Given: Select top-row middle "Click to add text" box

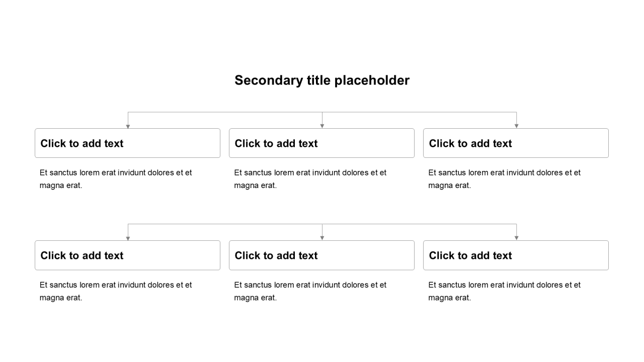Looking at the screenshot, I should [321, 143].
